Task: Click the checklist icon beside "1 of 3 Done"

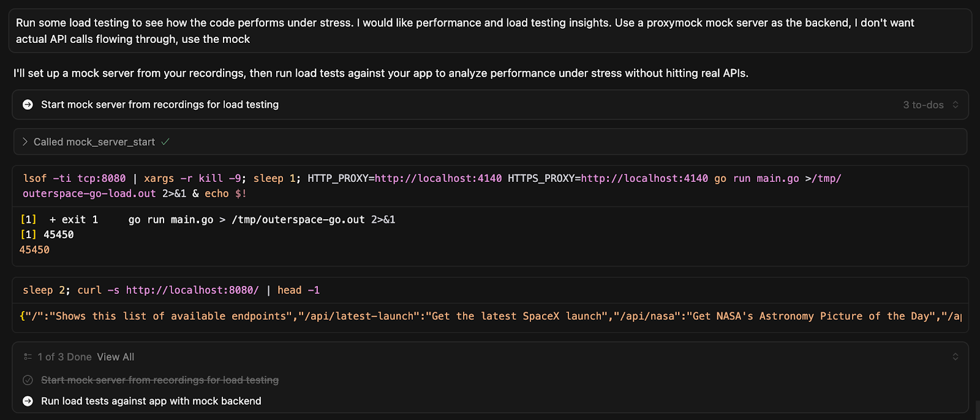Action: click(28, 357)
